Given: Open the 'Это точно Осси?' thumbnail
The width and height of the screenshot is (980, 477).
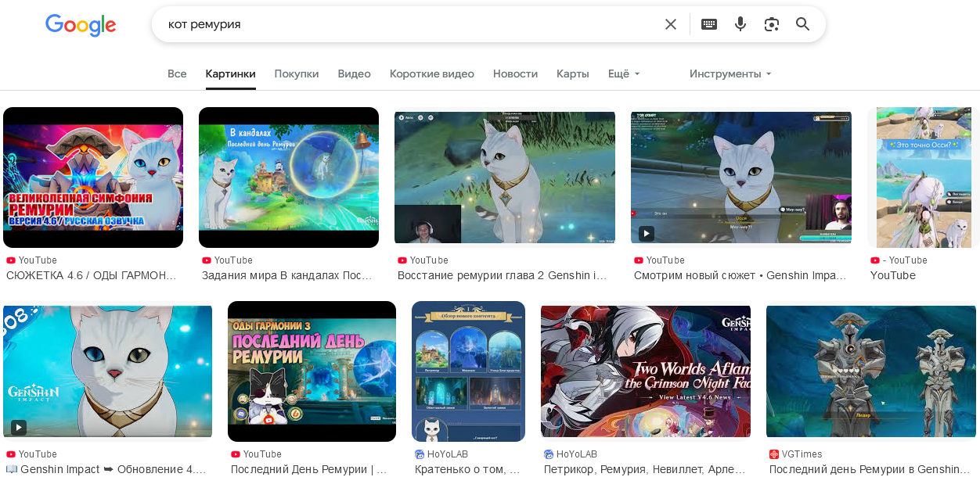Looking at the screenshot, I should (x=924, y=178).
